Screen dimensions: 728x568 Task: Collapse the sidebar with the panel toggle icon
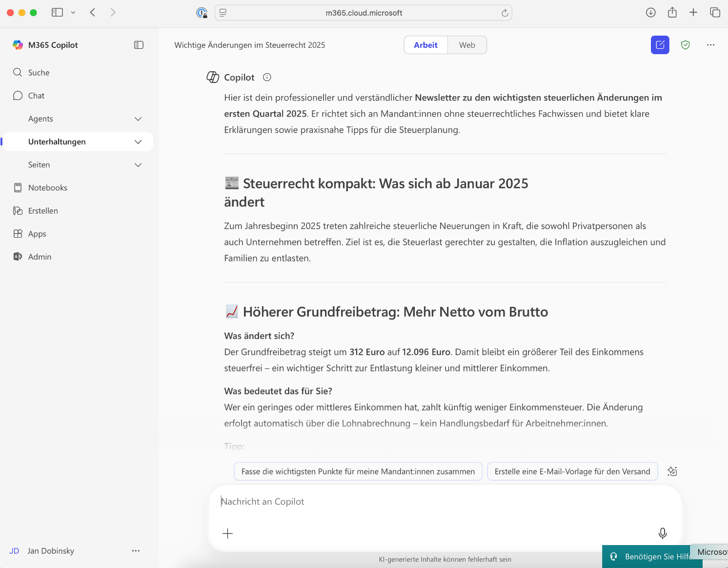coord(138,44)
